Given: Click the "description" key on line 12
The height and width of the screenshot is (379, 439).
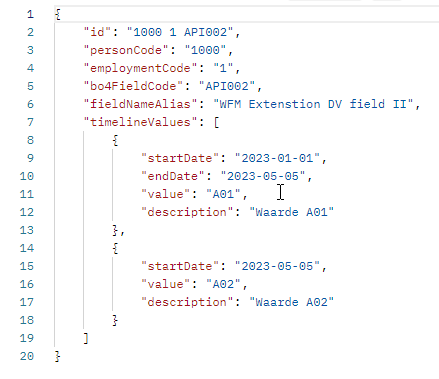Looking at the screenshot, I should [187, 212].
